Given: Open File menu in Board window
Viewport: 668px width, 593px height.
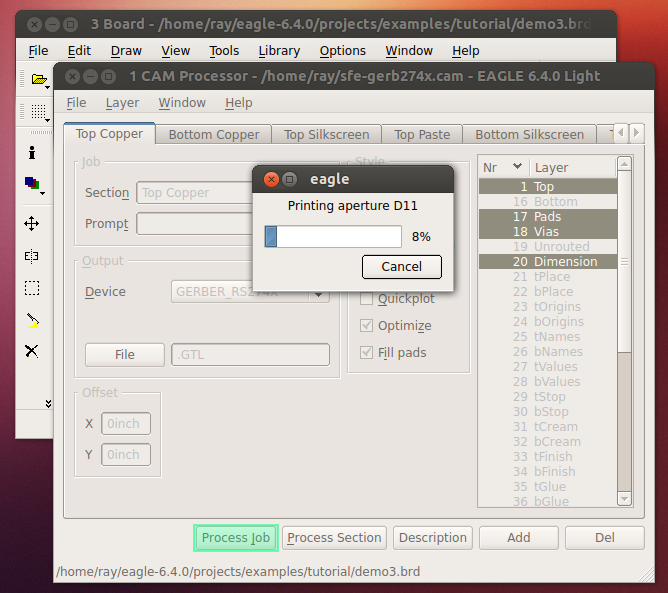Looking at the screenshot, I should coord(38,51).
